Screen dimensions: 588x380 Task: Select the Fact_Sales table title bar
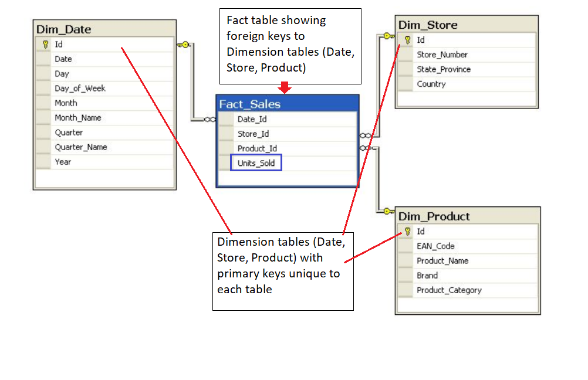coord(287,104)
